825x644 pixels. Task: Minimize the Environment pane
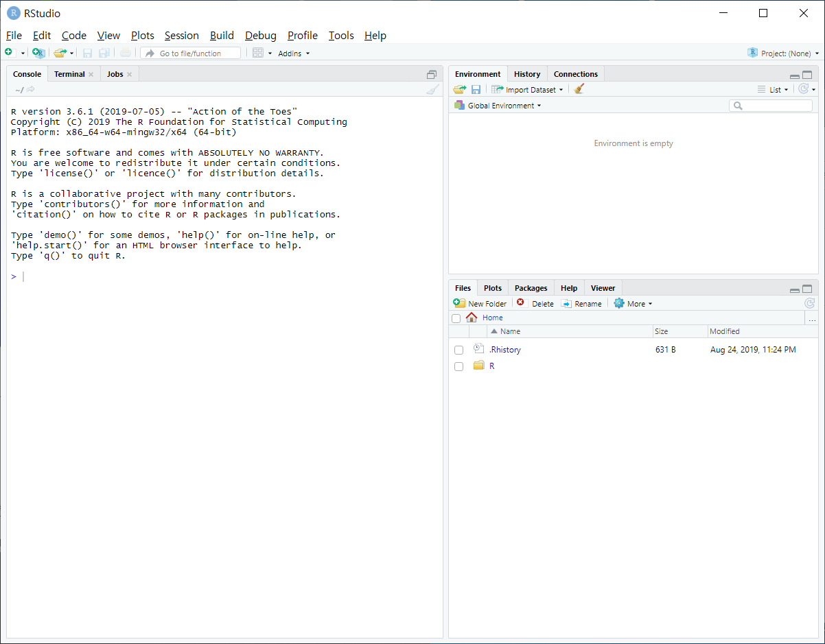(x=794, y=75)
